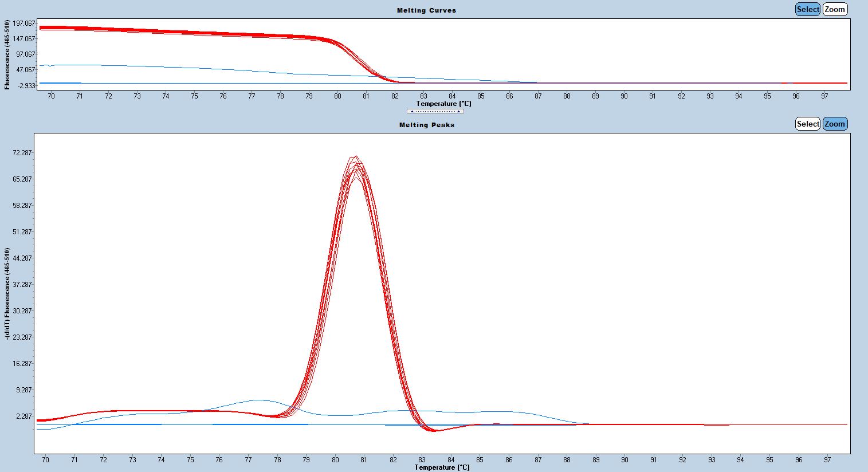
Task: Click apex of red melting peak
Action: pyautogui.click(x=356, y=157)
